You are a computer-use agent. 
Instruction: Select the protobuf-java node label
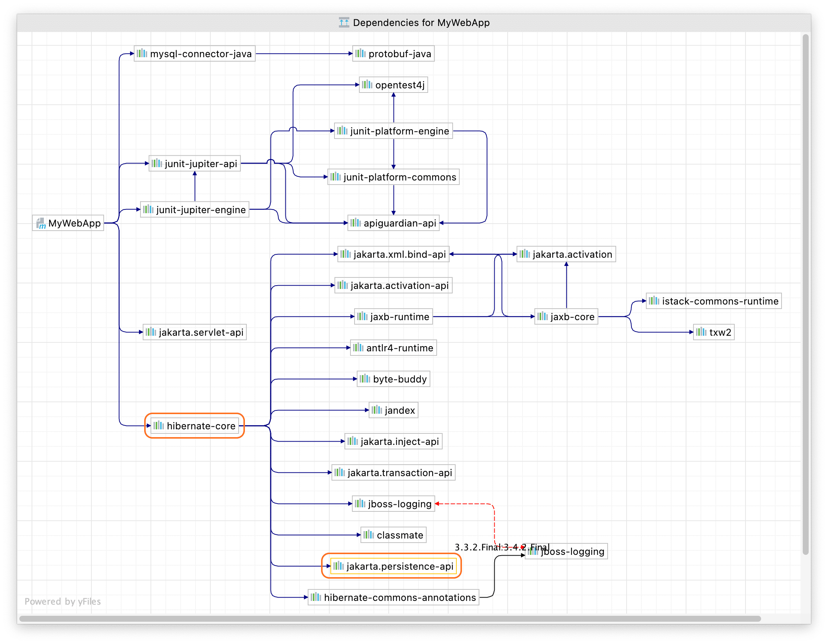[400, 54]
